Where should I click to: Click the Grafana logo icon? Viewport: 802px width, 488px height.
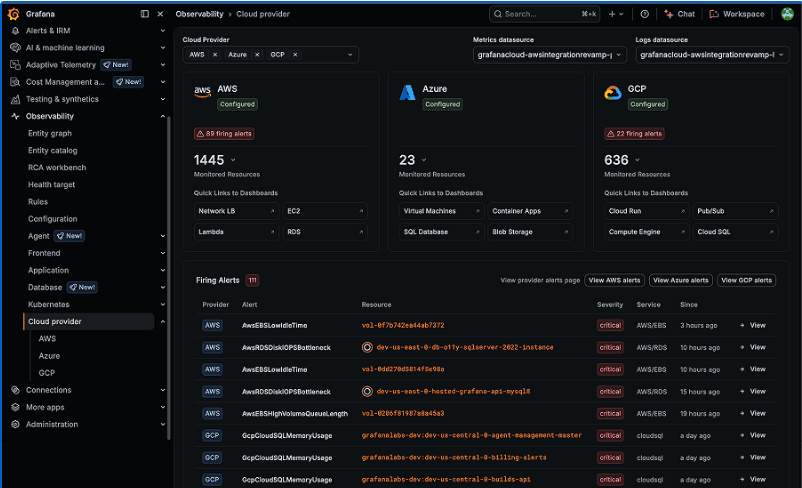pos(14,14)
